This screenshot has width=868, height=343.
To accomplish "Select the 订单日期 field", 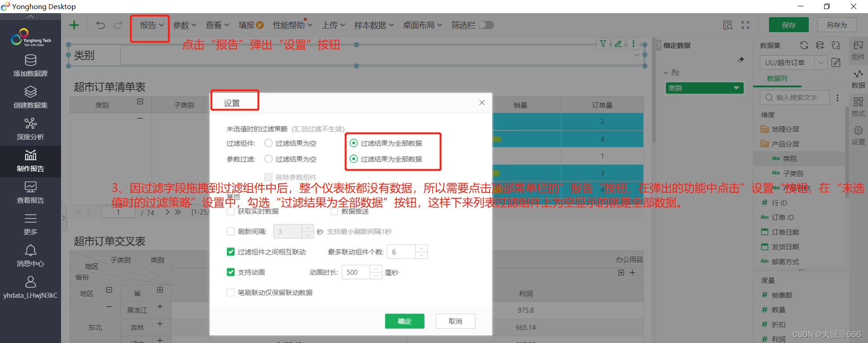I will pyautogui.click(x=785, y=232).
